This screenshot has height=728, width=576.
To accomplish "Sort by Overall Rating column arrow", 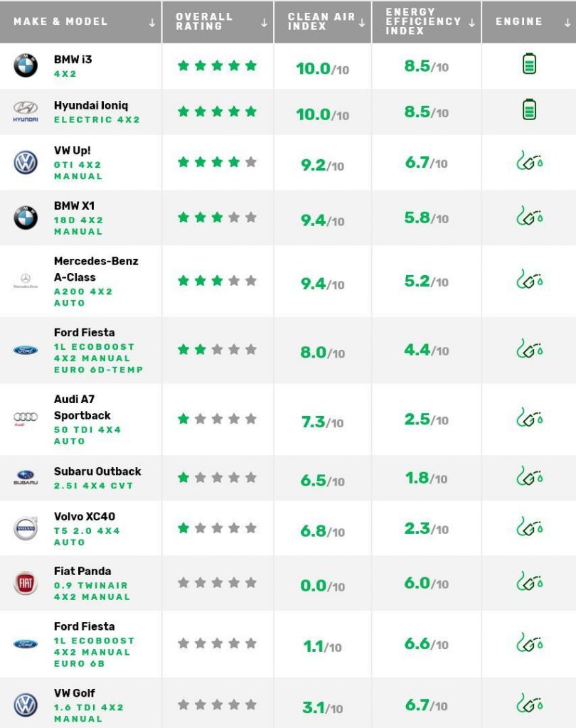I will click(x=264, y=23).
